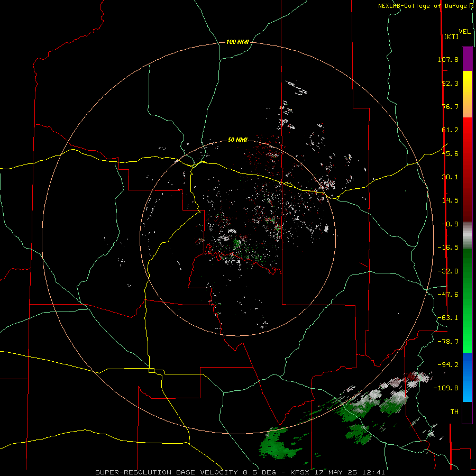Viewport: 476px width, 476px height.
Task: Select the 76.7 scale label
Action: [x=450, y=106]
